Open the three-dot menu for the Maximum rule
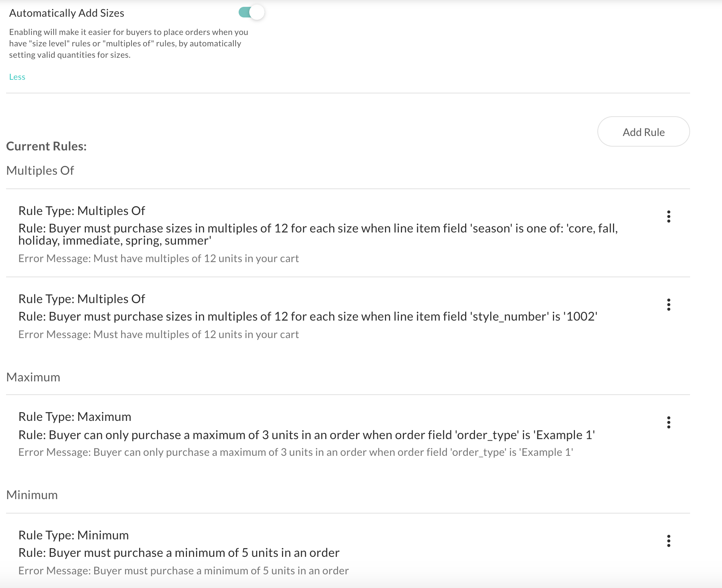This screenshot has height=588, width=722. (668, 422)
